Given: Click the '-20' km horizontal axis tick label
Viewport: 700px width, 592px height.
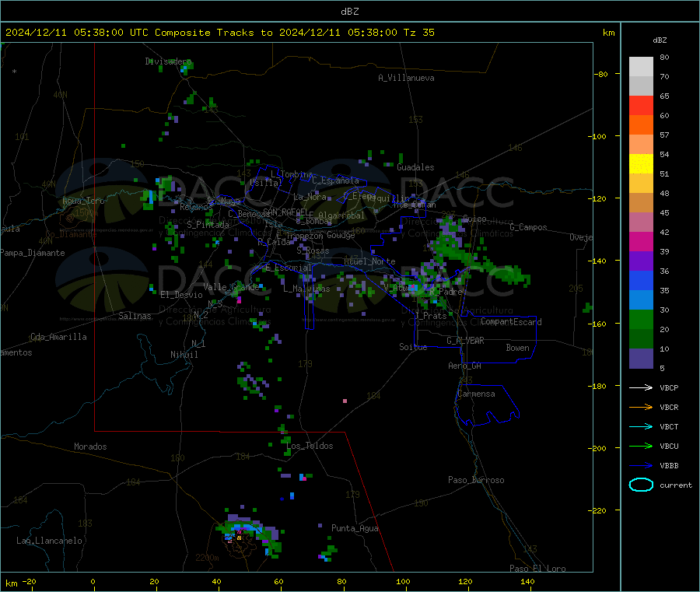Looking at the screenshot, I should [29, 581].
